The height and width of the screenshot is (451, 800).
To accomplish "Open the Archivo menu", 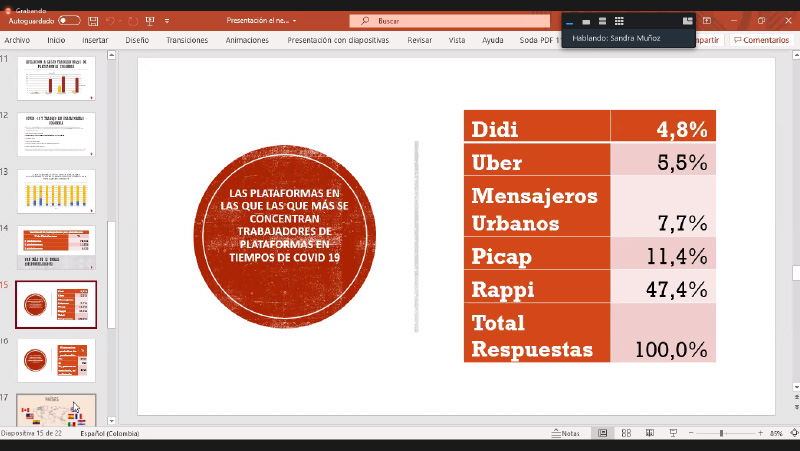I will [17, 40].
